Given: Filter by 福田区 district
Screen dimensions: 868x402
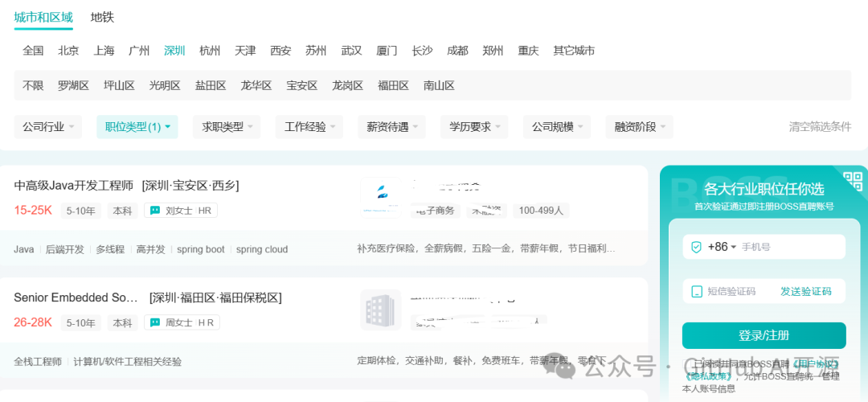Looking at the screenshot, I should pos(394,86).
